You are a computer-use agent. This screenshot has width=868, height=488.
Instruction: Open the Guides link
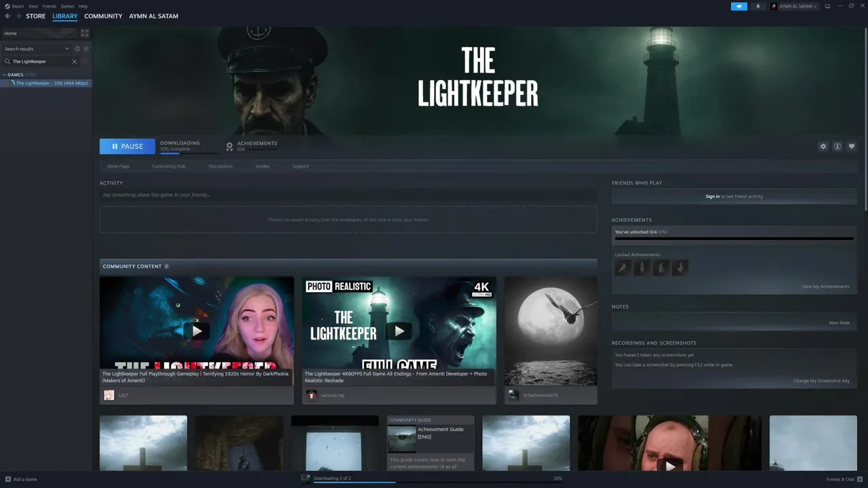point(262,166)
